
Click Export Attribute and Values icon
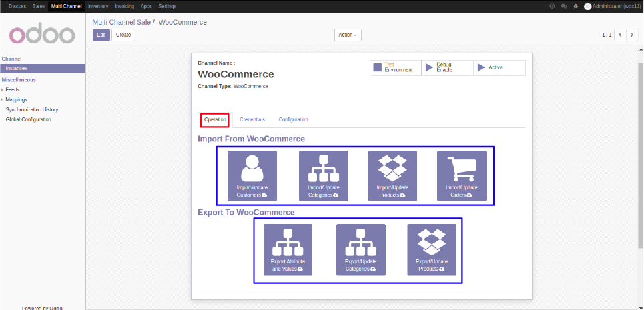(x=288, y=249)
